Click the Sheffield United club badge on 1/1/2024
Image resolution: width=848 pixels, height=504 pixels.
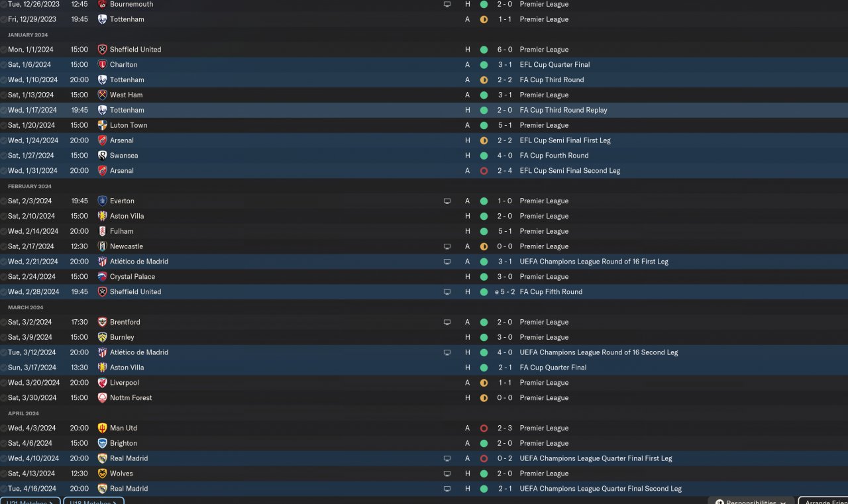[102, 50]
